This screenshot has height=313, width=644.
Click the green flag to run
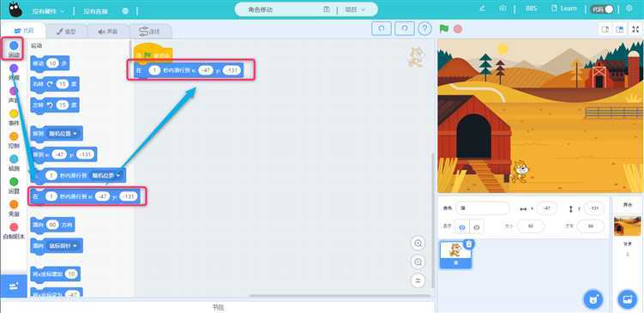[x=443, y=29]
